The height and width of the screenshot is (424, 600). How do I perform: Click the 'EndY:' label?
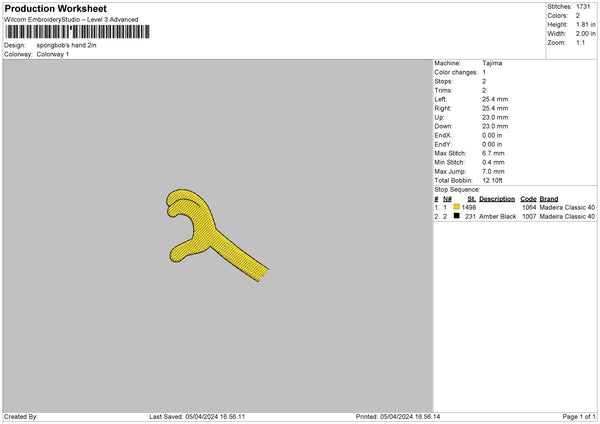443,145
